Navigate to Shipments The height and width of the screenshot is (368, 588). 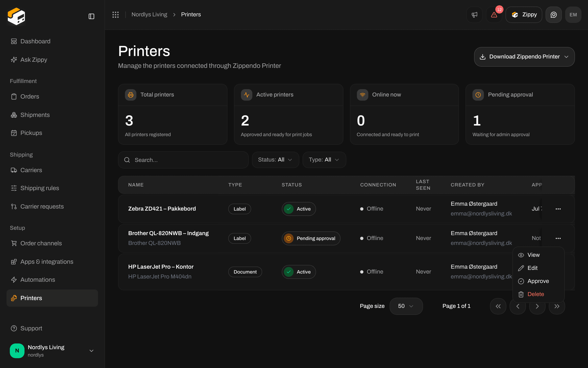(52, 115)
